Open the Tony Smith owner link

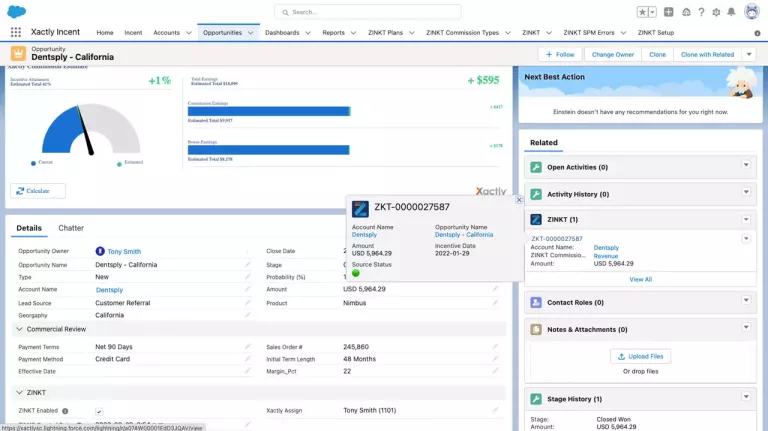click(124, 252)
